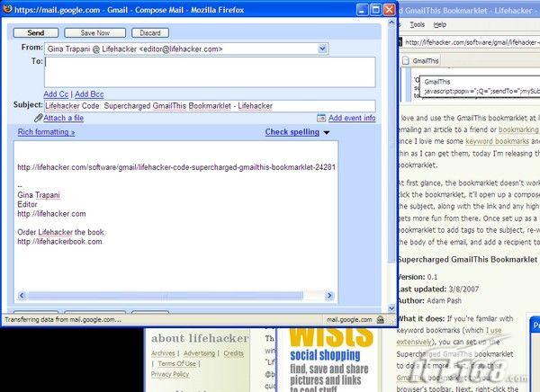Click the Add event info calendar icon
Screen dimensions: 540x392
pos(322,118)
